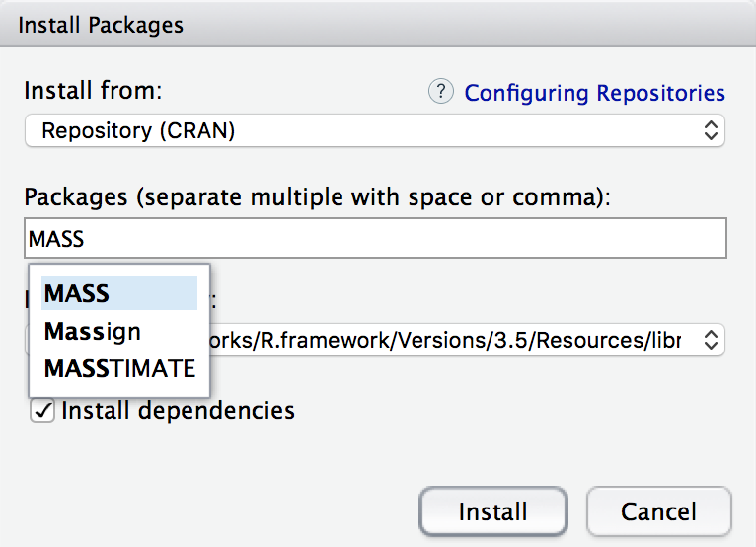Cancel the Install Packages dialog
The width and height of the screenshot is (756, 547).
(x=658, y=511)
